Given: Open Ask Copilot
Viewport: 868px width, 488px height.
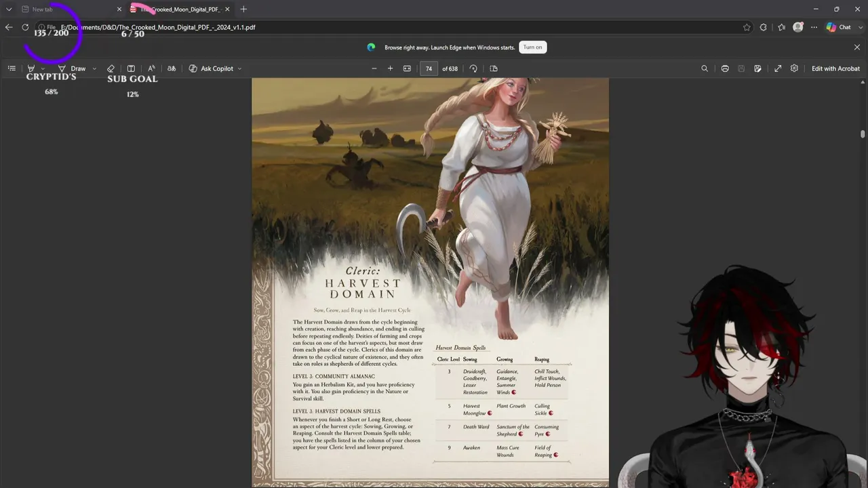Looking at the screenshot, I should (211, 68).
